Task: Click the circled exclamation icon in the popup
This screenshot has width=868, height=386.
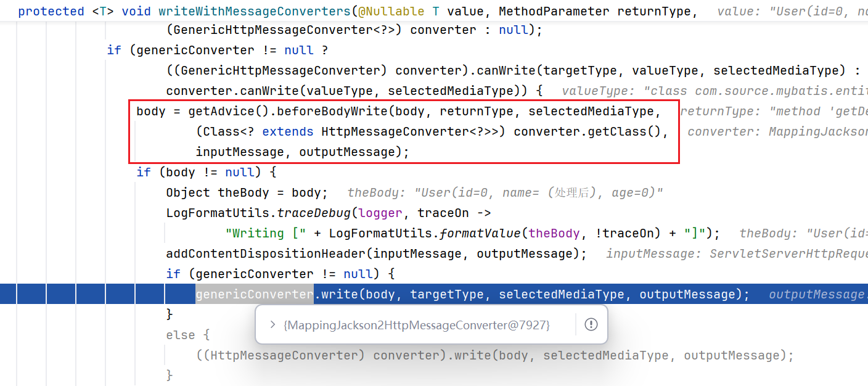Action: [591, 324]
